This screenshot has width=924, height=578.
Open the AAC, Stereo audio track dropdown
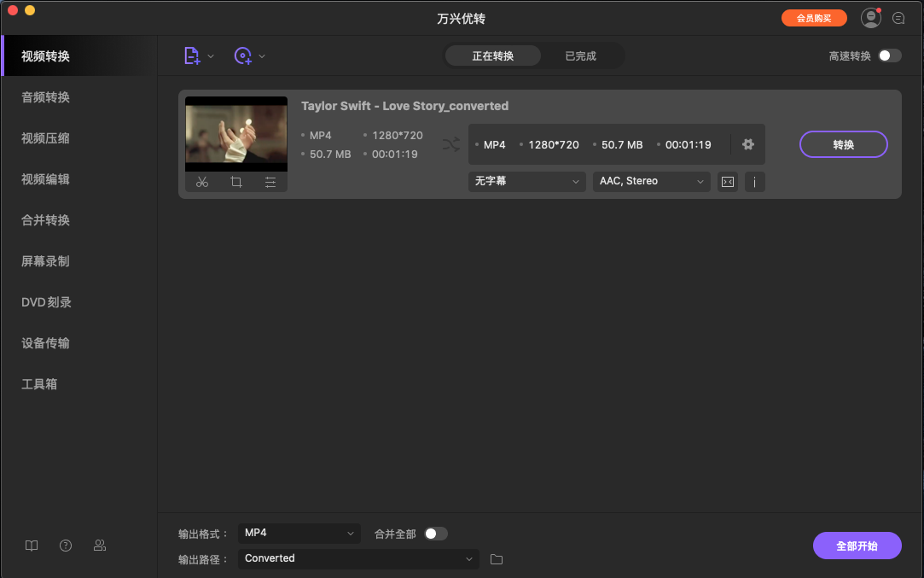coord(651,181)
